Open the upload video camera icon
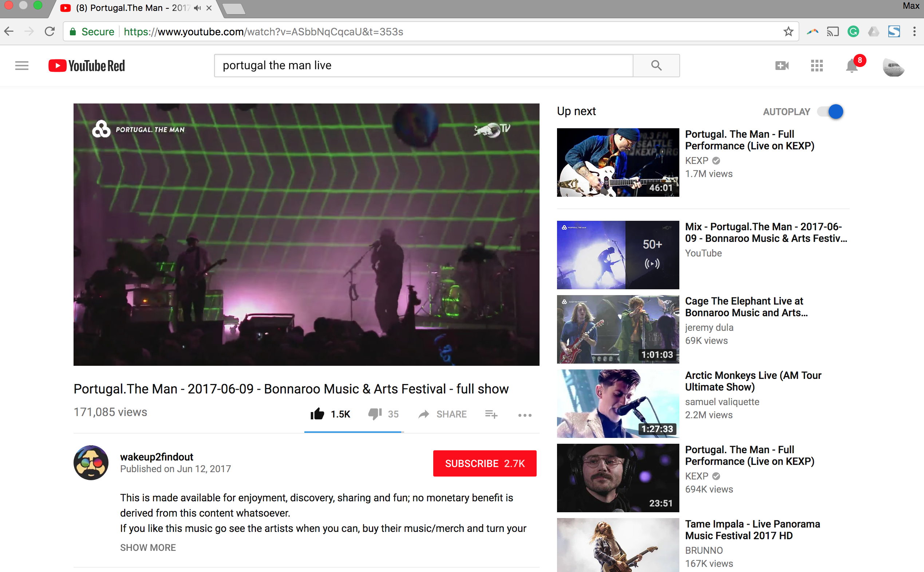 click(782, 66)
